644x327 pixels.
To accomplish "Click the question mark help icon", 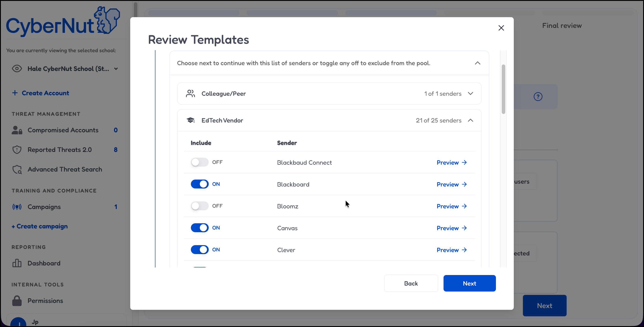I will [x=538, y=97].
